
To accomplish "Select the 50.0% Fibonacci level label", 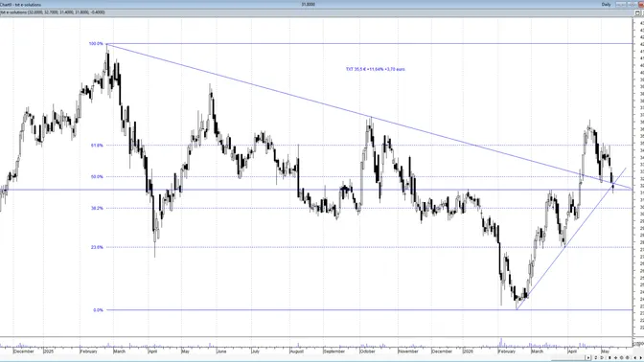I will pos(97,177).
